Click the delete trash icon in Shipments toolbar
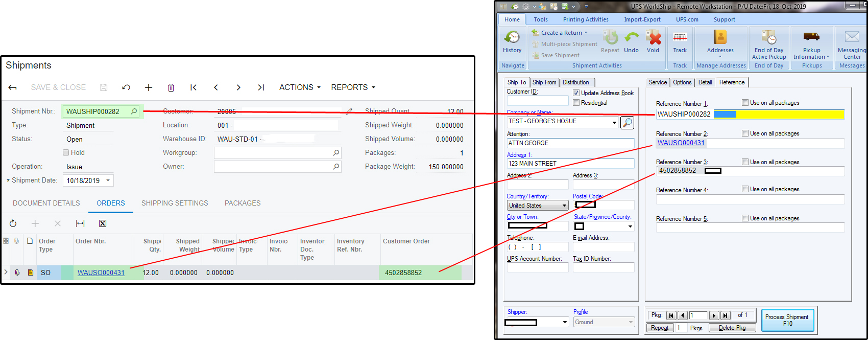The image size is (868, 340). pos(171,87)
